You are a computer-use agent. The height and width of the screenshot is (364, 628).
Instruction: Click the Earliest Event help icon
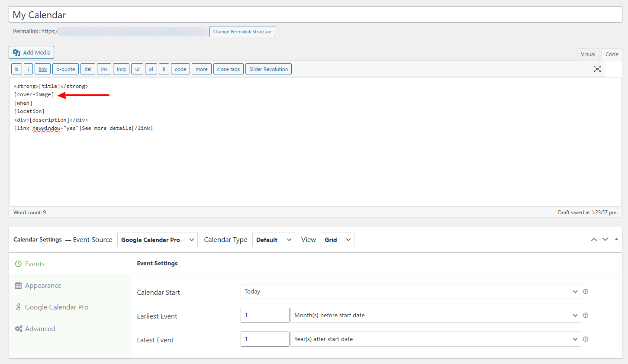pyautogui.click(x=586, y=316)
